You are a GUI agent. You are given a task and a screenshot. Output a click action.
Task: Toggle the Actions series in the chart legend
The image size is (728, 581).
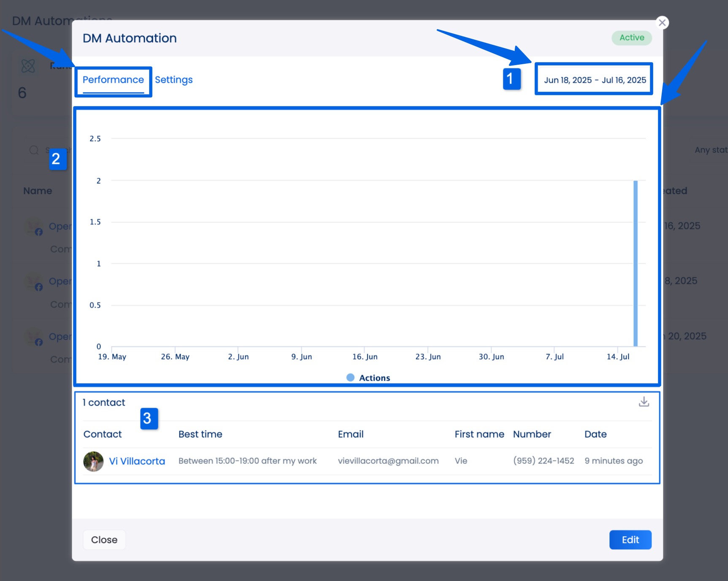pyautogui.click(x=368, y=377)
